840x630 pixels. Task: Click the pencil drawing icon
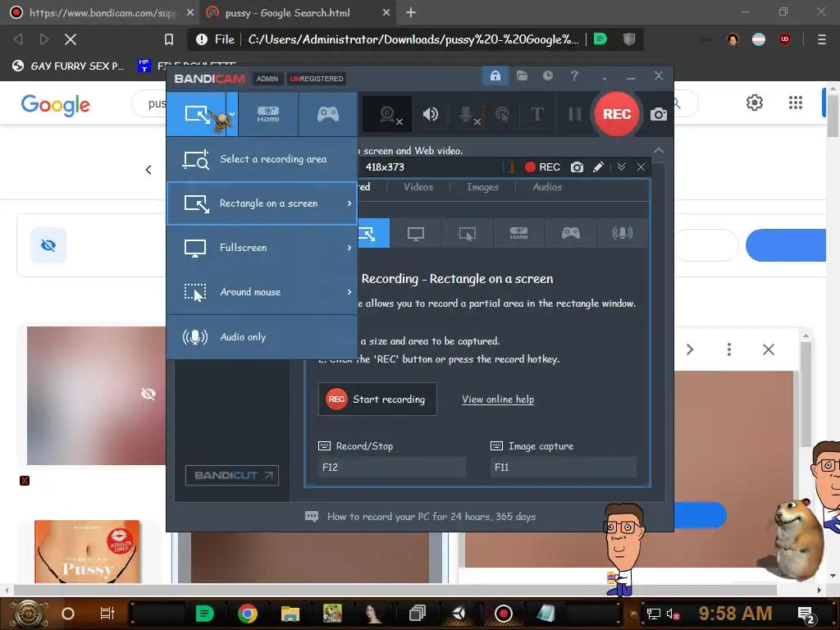pos(598,167)
